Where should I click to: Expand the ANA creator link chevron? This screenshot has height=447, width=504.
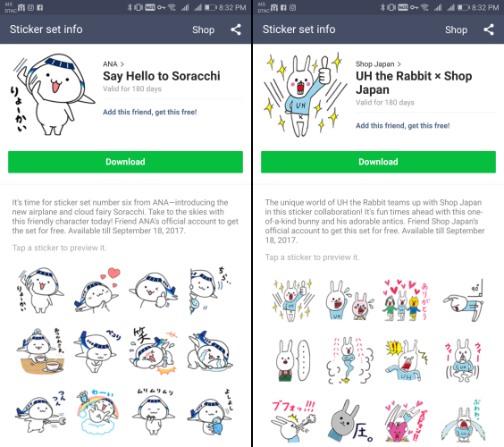pos(122,64)
